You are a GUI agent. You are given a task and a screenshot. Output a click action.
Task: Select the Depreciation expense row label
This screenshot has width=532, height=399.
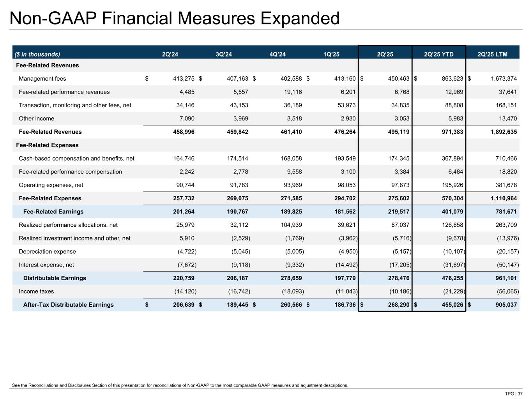point(47,252)
